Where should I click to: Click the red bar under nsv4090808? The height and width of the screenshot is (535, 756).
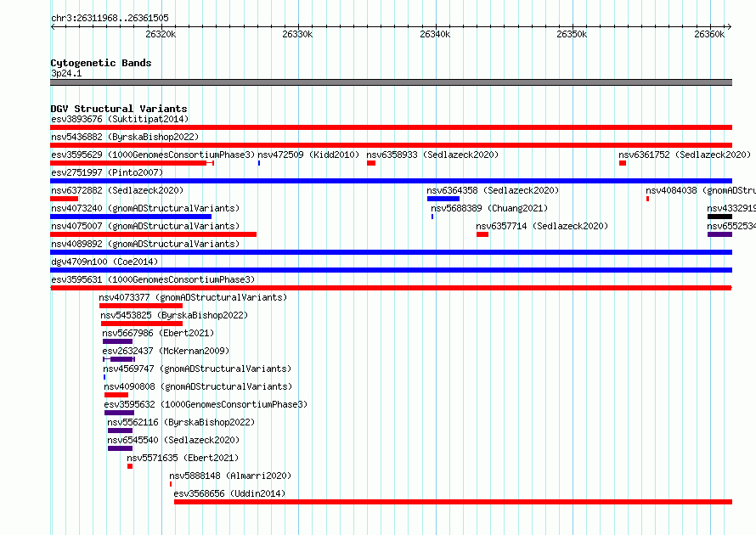tap(116, 395)
